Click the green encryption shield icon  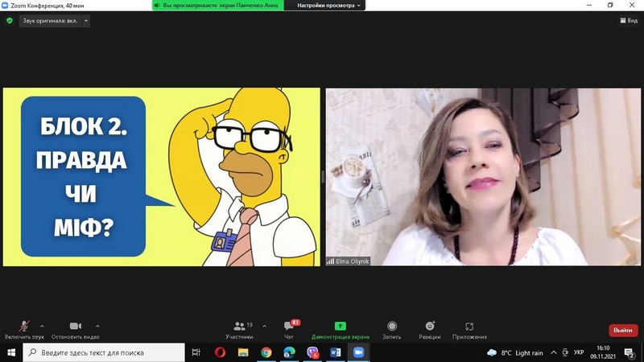[x=10, y=21]
